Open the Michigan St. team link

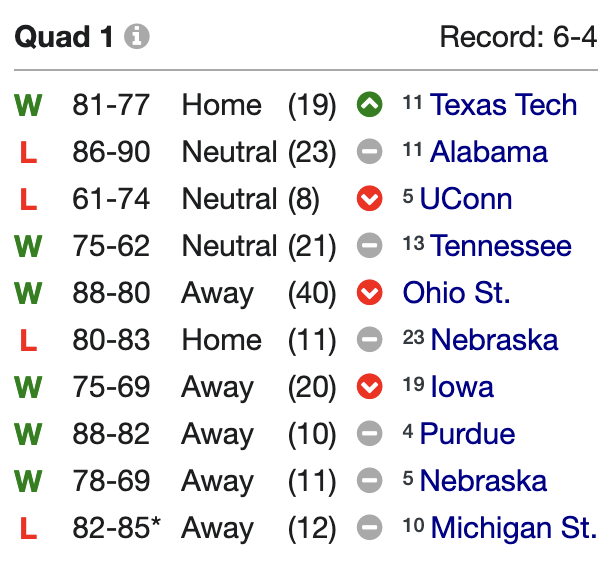[x=513, y=528]
